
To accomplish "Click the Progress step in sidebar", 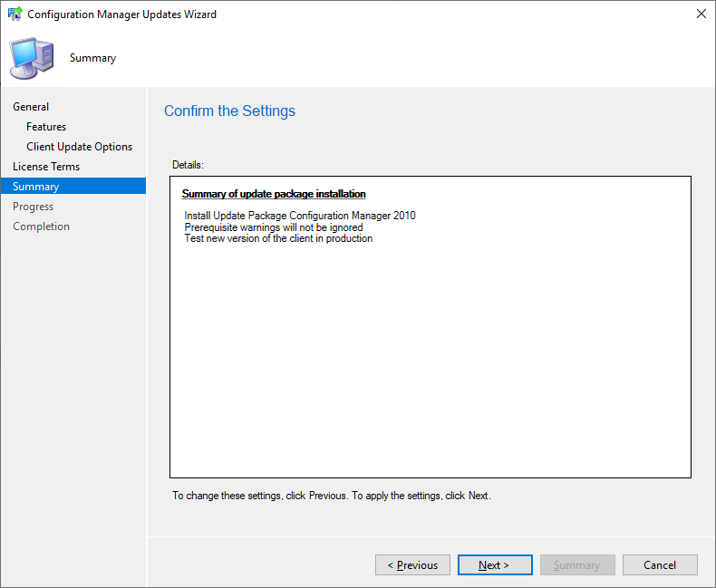I will click(x=33, y=207).
